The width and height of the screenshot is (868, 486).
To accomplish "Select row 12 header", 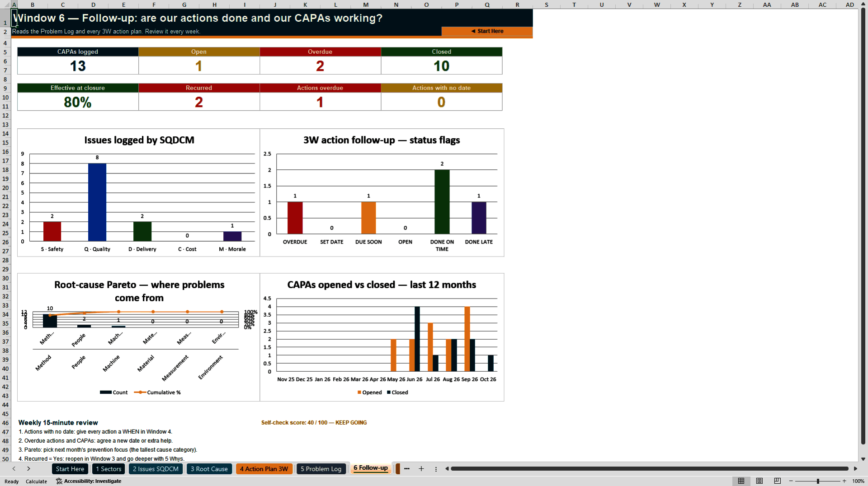I will pyautogui.click(x=5, y=116).
